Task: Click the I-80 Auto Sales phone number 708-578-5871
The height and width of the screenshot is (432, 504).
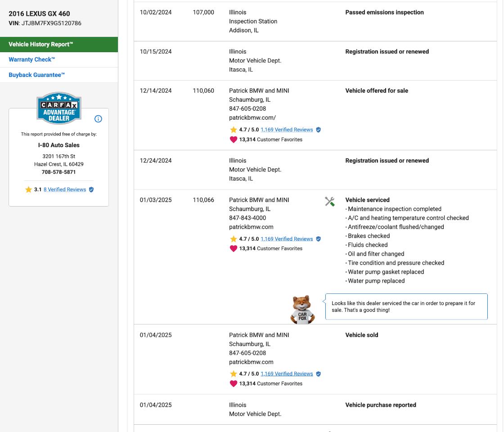Action: (58, 172)
